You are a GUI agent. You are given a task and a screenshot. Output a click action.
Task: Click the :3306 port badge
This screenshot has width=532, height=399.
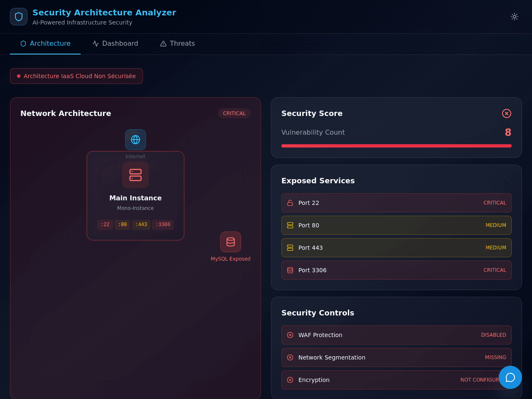click(x=163, y=225)
